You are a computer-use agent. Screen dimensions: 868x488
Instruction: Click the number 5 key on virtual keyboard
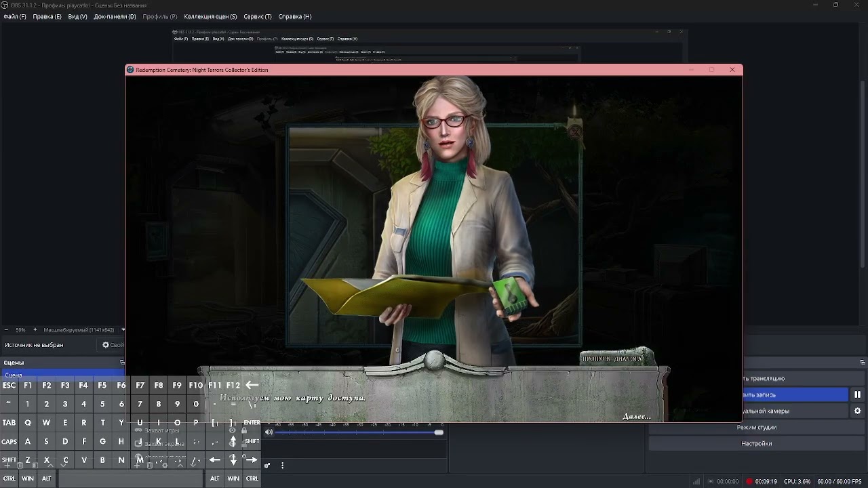tap(102, 404)
